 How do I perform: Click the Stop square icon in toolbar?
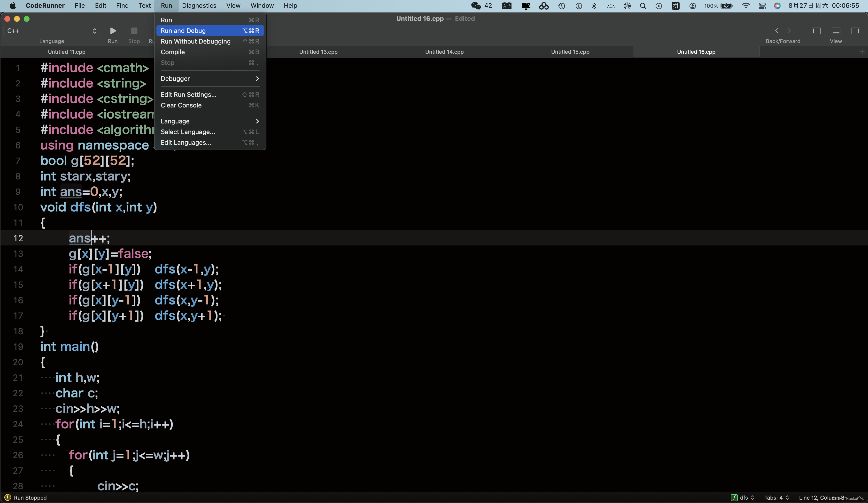134,31
